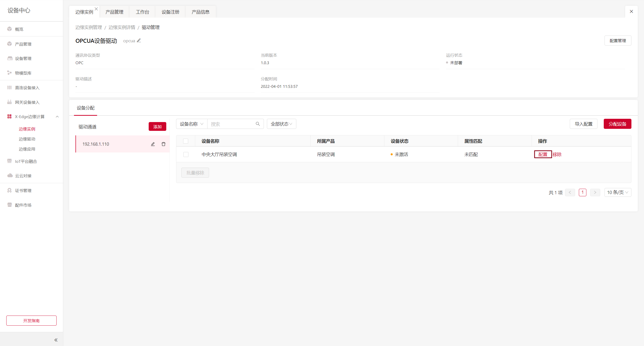The height and width of the screenshot is (346, 644).
Task: Check the 中央大厅吊装空调 row checkbox
Action: (186, 155)
